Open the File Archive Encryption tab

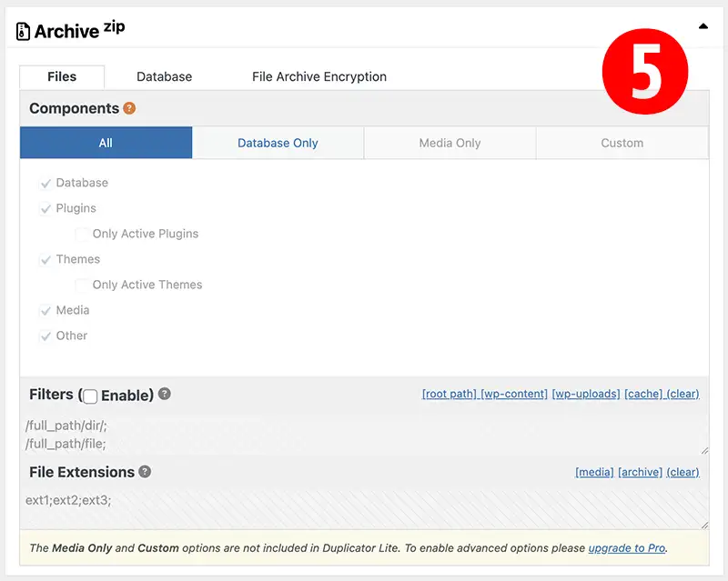click(319, 76)
